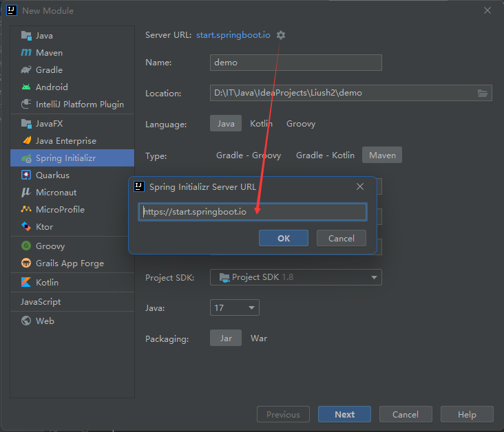Choose Maven build type
Image resolution: width=504 pixels, height=432 pixels.
coord(382,155)
